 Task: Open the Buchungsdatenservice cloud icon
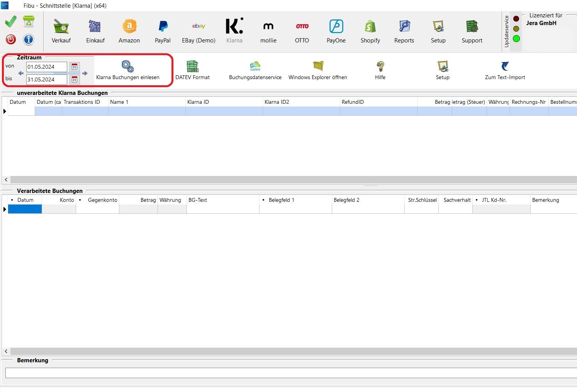[255, 66]
